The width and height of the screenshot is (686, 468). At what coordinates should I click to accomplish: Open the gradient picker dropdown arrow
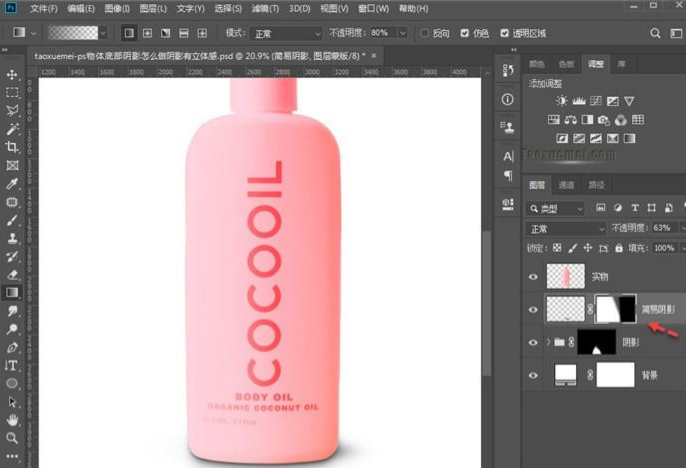click(103, 33)
